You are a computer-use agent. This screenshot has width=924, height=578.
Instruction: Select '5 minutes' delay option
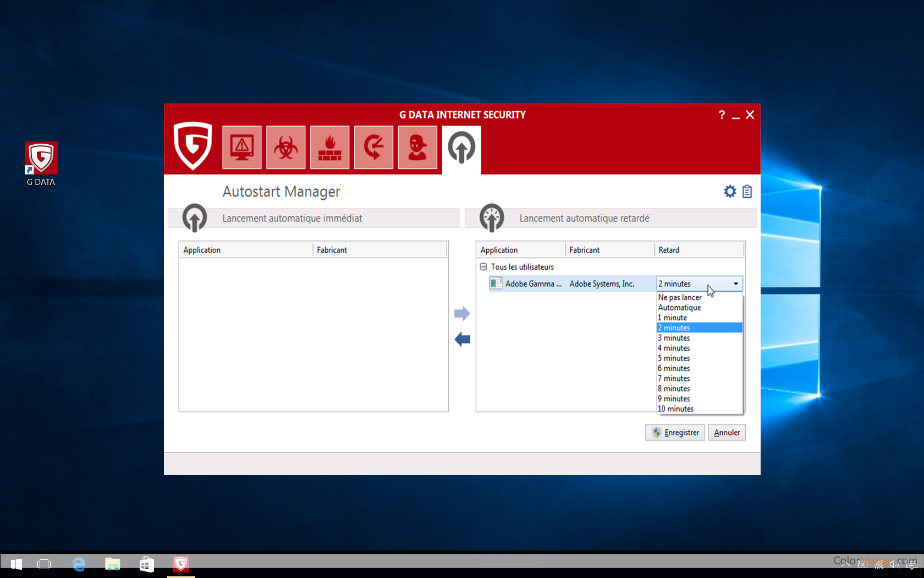[700, 358]
